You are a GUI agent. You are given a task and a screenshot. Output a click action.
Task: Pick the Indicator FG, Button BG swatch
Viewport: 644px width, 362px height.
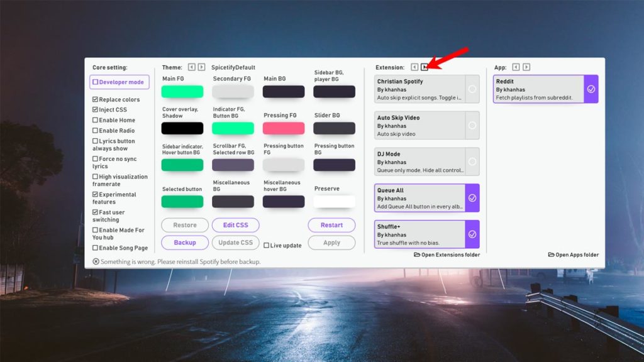233,128
